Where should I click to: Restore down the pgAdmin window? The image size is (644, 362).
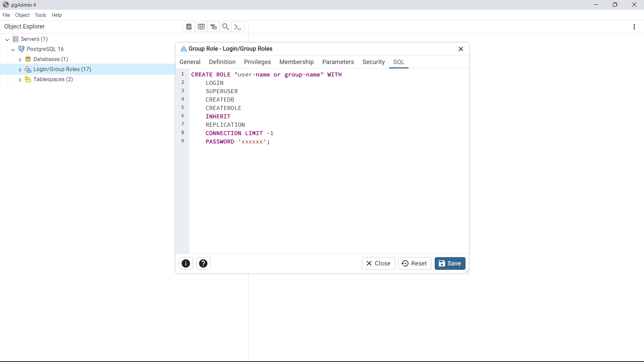pyautogui.click(x=615, y=5)
